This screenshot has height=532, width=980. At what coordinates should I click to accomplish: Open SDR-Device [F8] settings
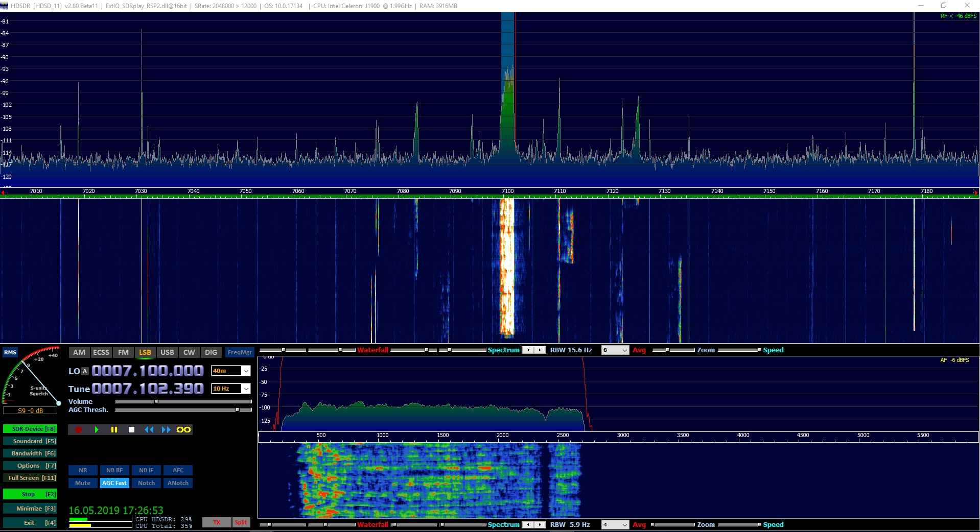pyautogui.click(x=30, y=429)
